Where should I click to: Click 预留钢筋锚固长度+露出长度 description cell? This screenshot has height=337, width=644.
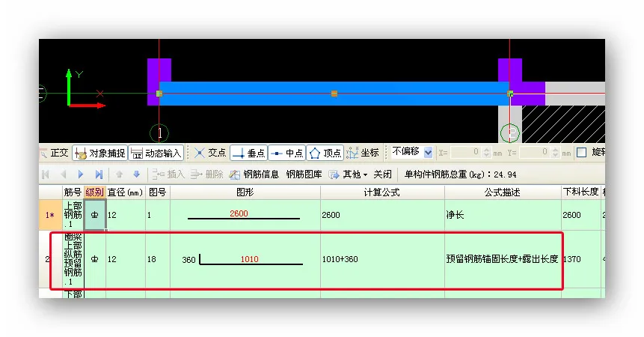click(x=503, y=259)
